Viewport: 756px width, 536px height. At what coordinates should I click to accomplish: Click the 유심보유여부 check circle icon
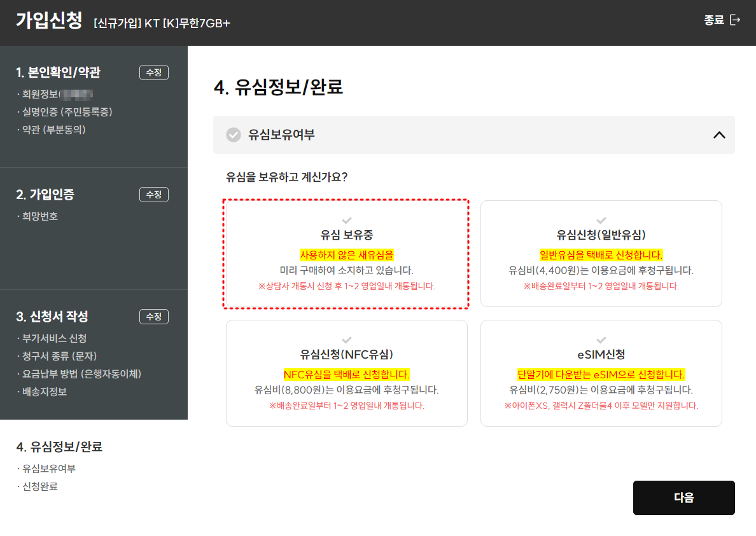234,135
